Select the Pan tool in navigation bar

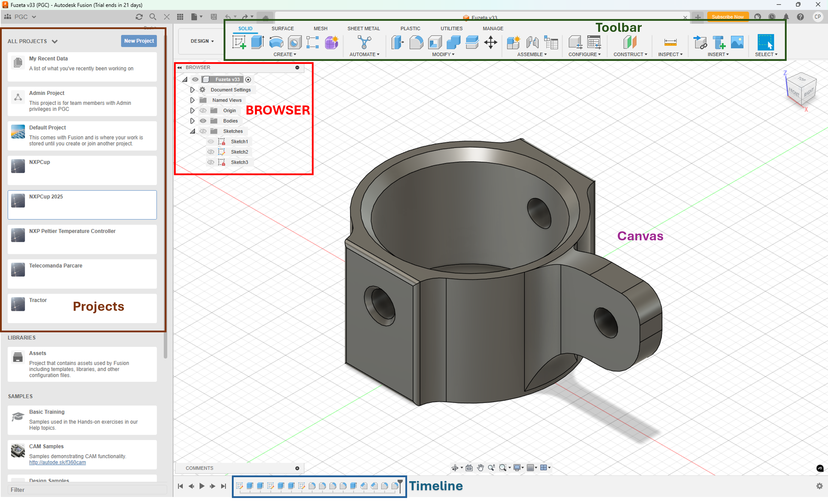click(x=480, y=467)
